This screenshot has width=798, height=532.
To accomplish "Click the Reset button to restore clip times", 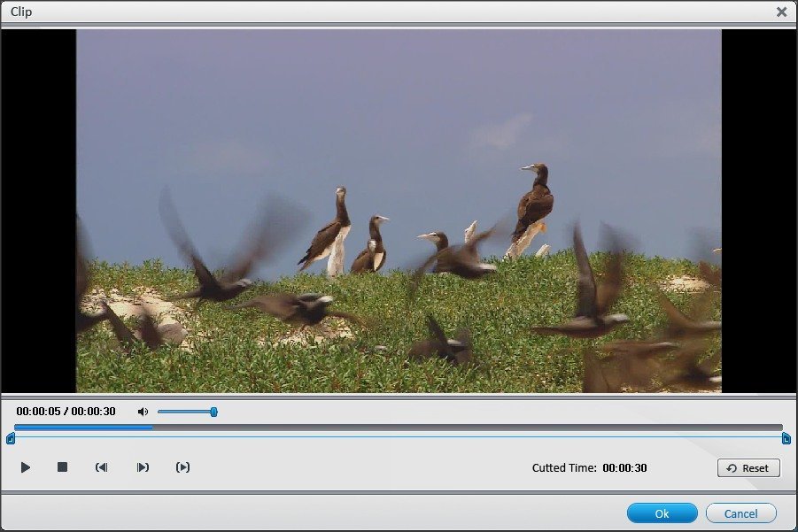I will pyautogui.click(x=748, y=467).
